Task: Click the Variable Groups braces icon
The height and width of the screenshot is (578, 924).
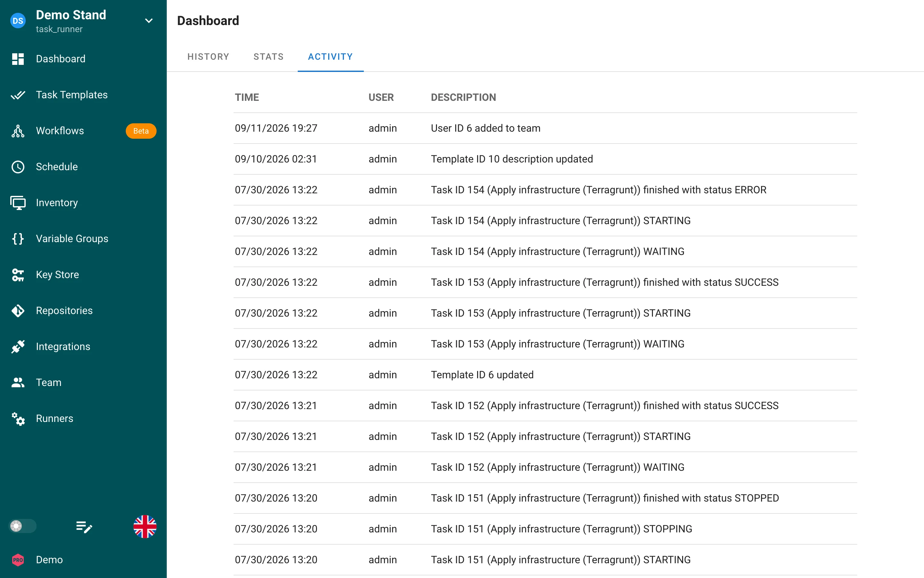Action: 18,239
